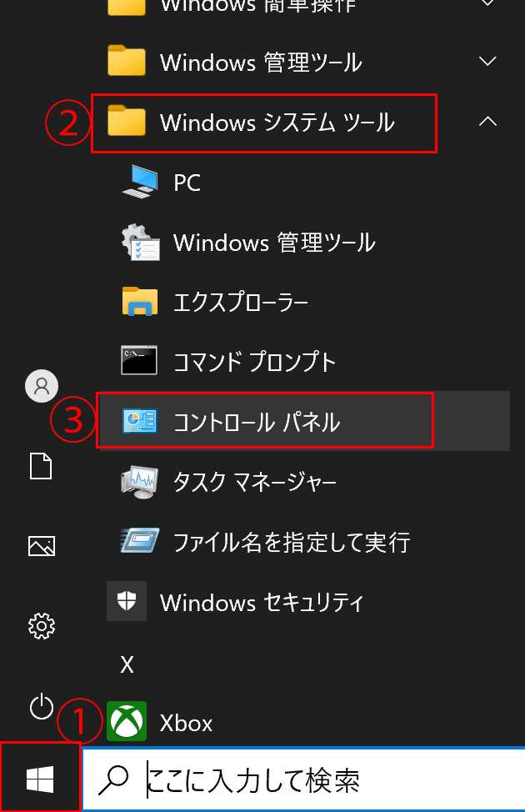525x812 pixels.
Task: Click the PC computer icon
Action: (x=140, y=182)
